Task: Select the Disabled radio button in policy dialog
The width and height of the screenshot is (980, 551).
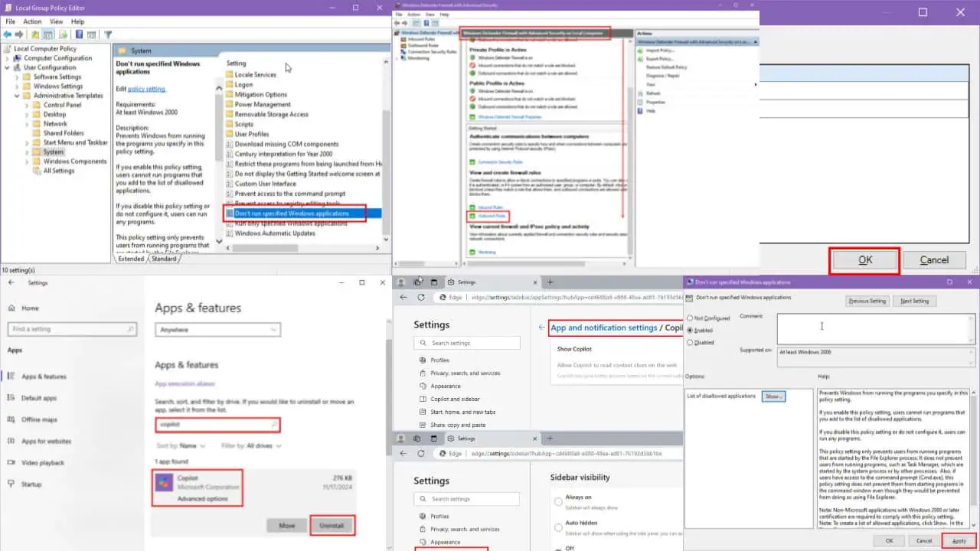Action: tap(690, 342)
